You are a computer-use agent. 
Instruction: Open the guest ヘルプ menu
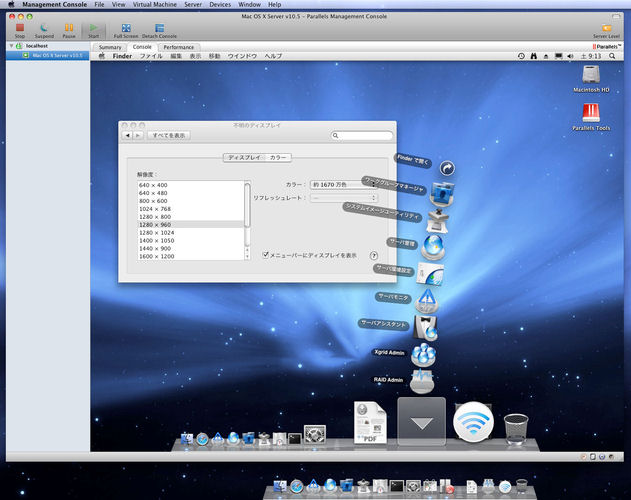pyautogui.click(x=273, y=56)
